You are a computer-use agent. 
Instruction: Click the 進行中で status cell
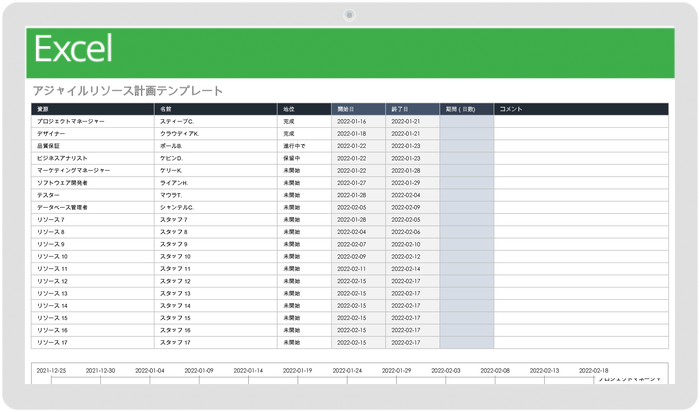[x=304, y=146]
